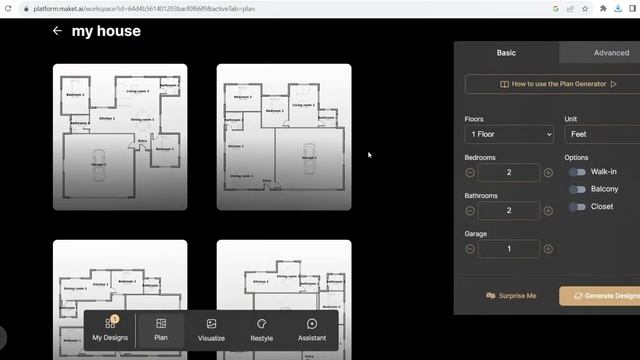Decrease the Bedrooms count

click(x=470, y=173)
